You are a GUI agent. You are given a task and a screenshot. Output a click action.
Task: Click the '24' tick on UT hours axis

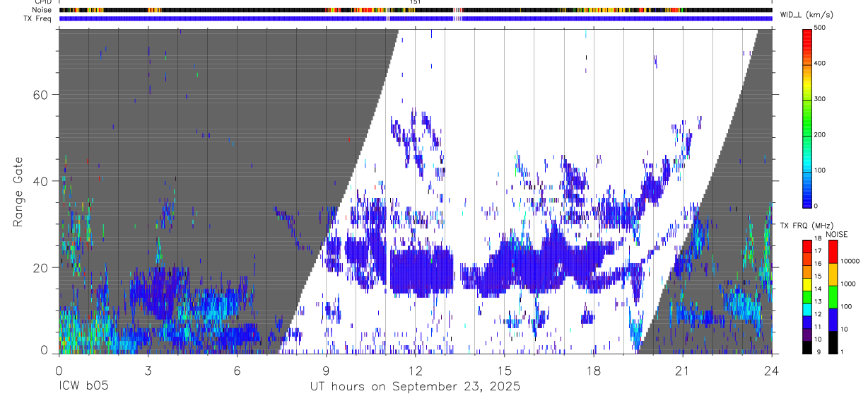tap(771, 371)
